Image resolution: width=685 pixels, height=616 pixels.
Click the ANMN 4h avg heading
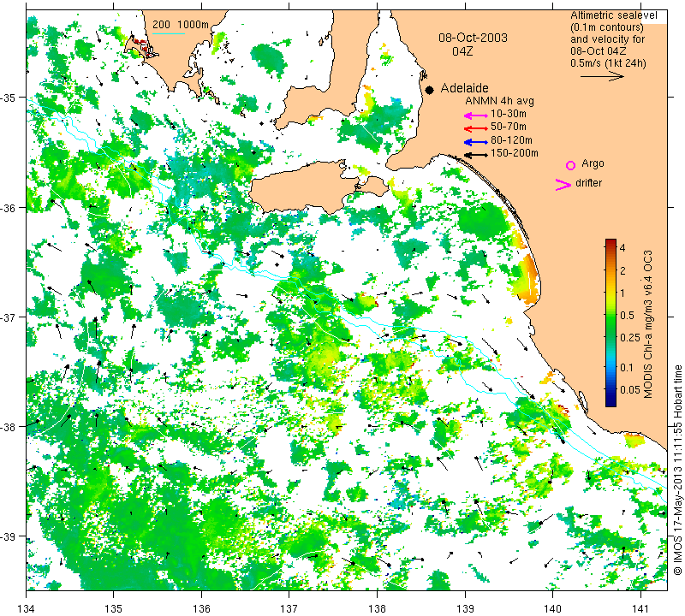[x=499, y=101]
